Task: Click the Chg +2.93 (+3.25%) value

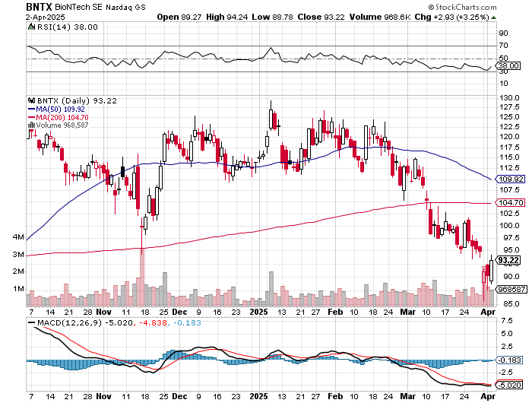Action: pyautogui.click(x=451, y=17)
